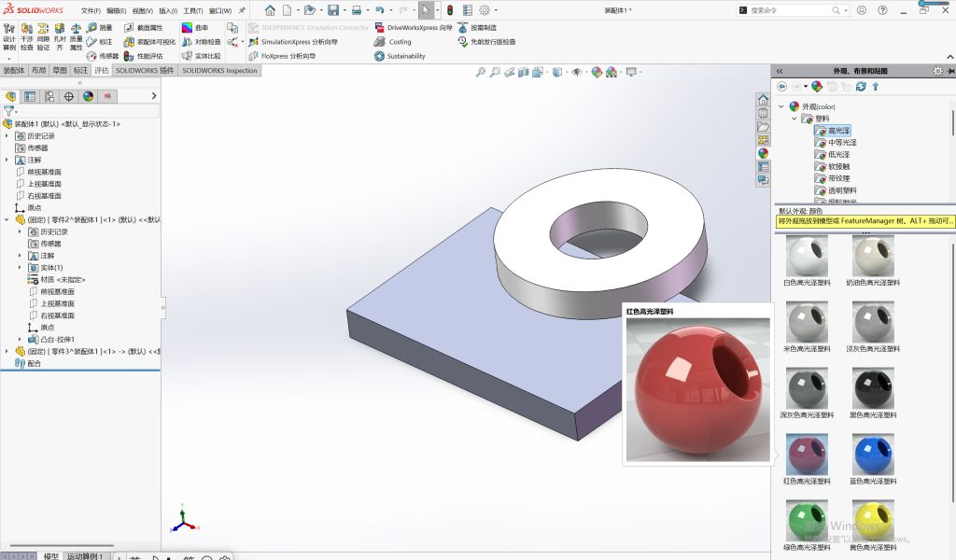Click the 曲率 curvature icon
This screenshot has width=956, height=560.
point(195,27)
